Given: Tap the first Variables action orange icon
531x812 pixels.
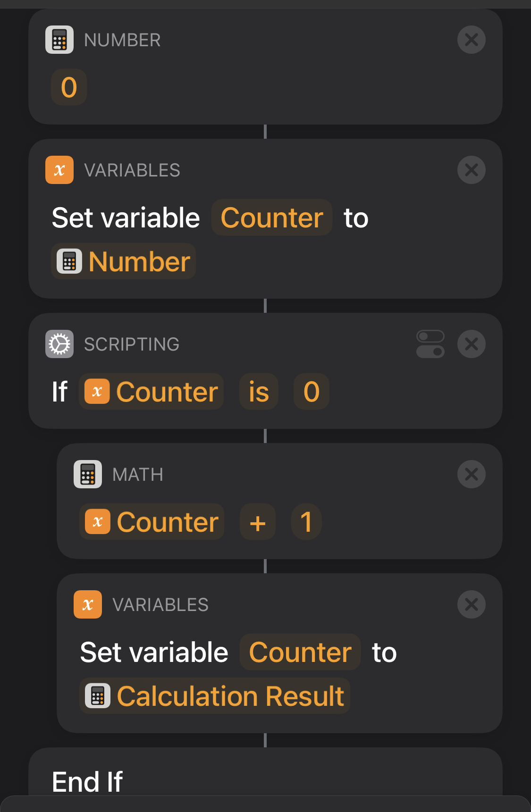Looking at the screenshot, I should [x=59, y=170].
